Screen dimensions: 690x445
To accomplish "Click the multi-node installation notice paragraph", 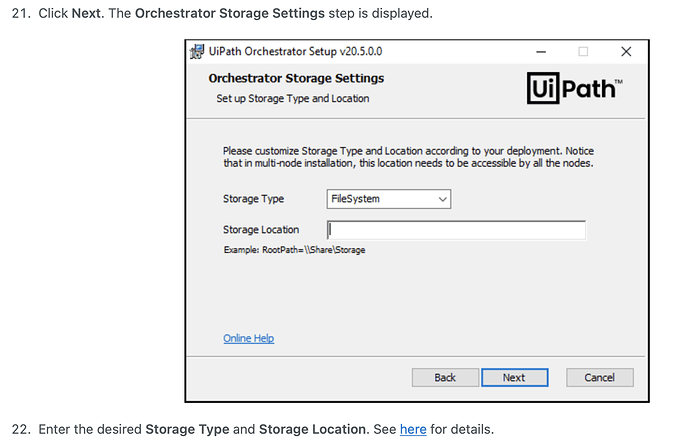I will [x=408, y=156].
